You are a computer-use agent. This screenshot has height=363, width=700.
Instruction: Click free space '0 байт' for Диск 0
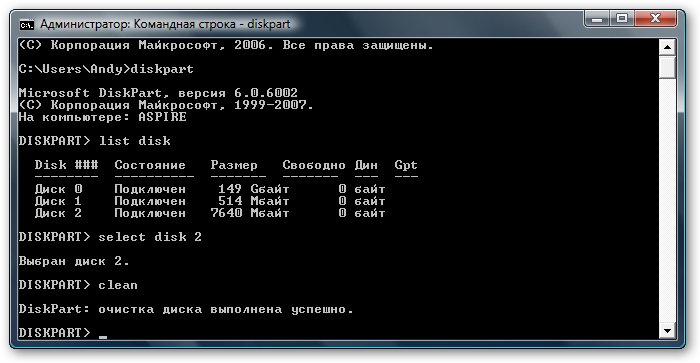[x=362, y=189]
